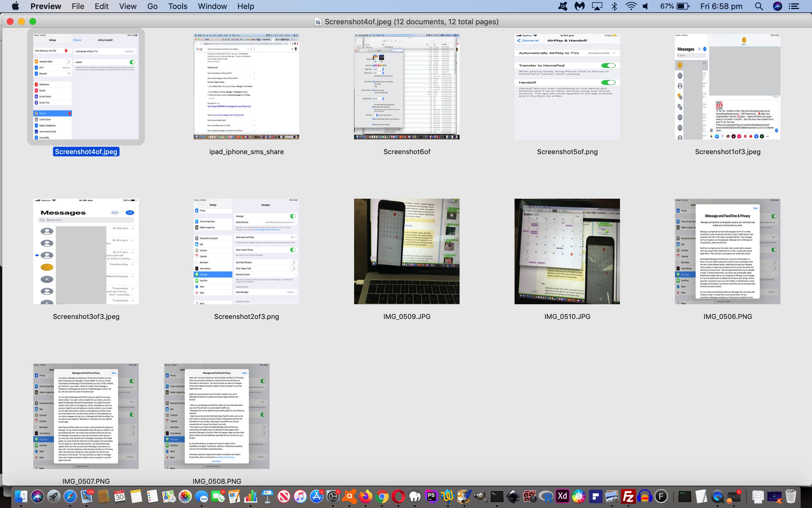Open Spotlight search in menu bar

click(759, 6)
